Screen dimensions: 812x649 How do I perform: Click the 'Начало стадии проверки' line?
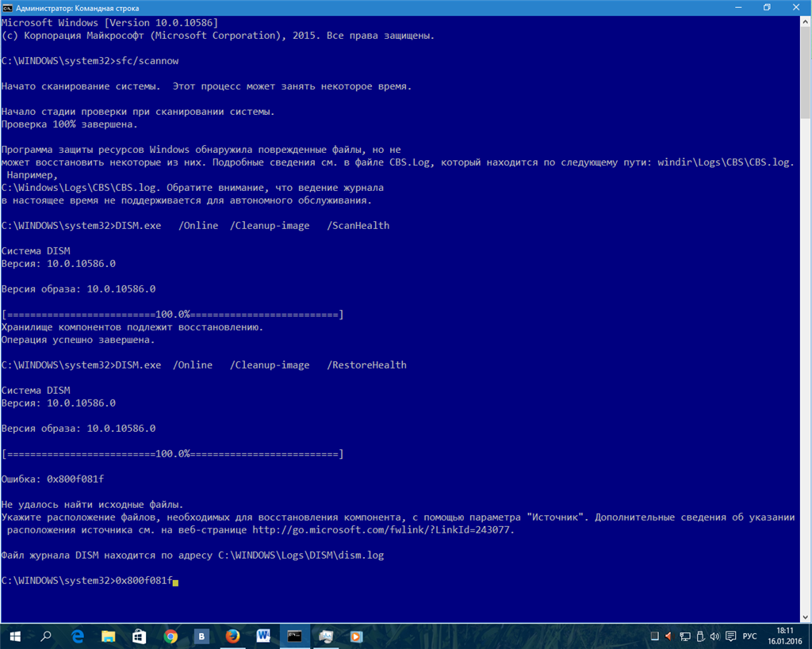(138, 112)
